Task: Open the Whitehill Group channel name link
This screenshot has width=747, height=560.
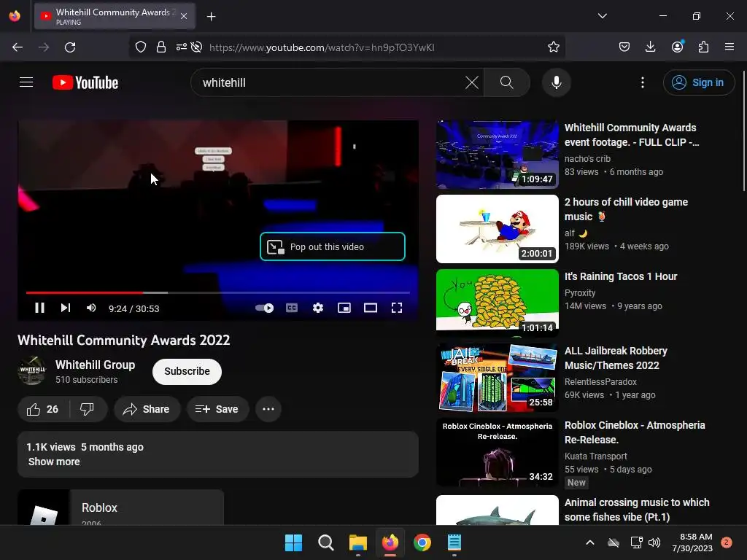Action: click(x=96, y=365)
